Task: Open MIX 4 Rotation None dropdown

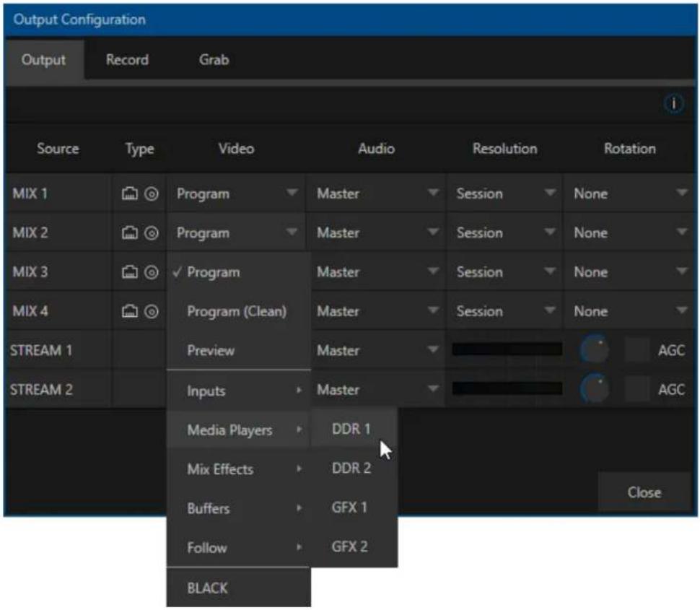Action: (629, 311)
